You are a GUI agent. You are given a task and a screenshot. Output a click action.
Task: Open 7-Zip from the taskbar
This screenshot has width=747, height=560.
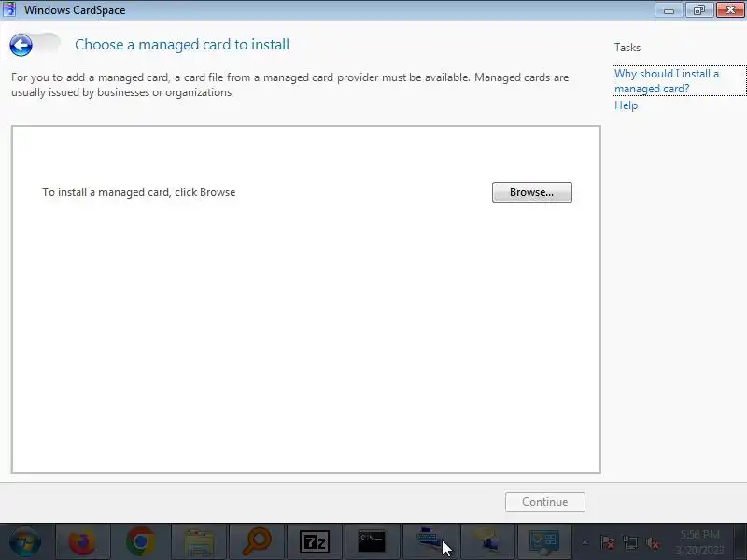coord(315,542)
